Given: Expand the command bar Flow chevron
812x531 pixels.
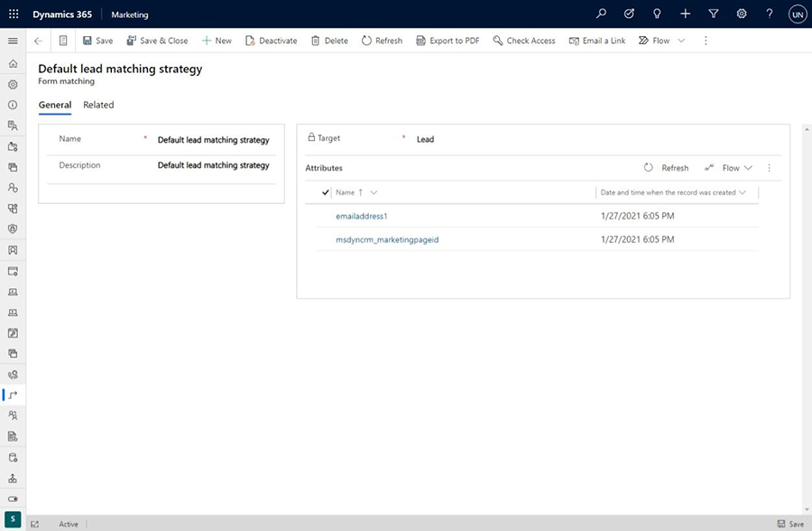Looking at the screenshot, I should pyautogui.click(x=681, y=41).
